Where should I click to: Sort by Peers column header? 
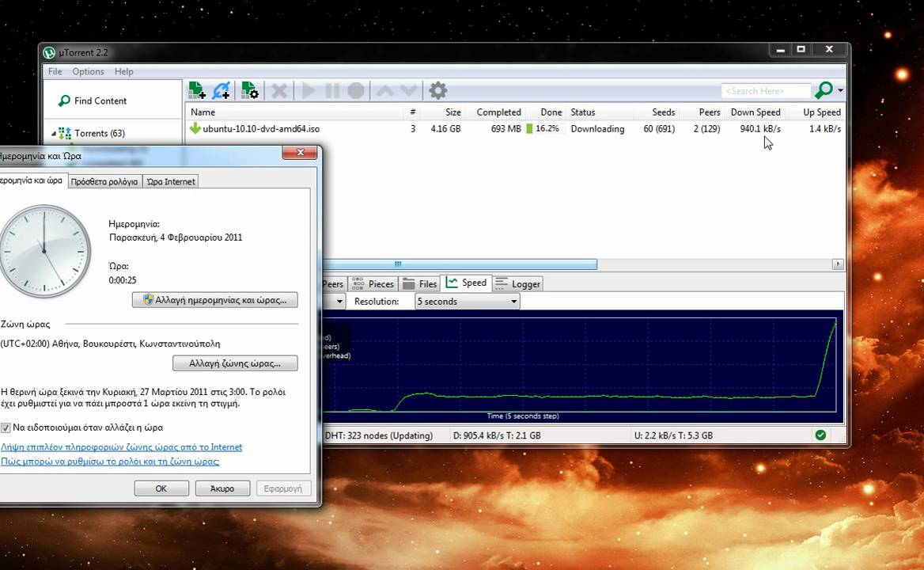(710, 112)
